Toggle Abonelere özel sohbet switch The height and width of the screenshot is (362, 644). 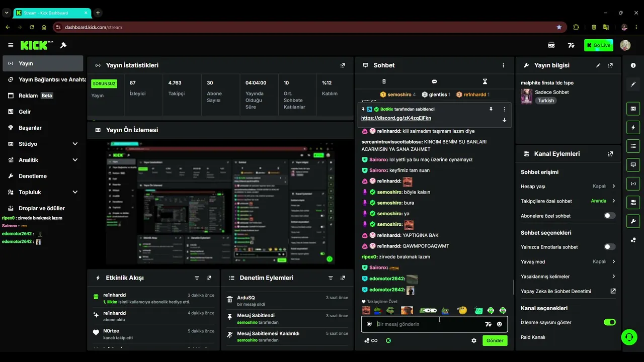coord(609,216)
